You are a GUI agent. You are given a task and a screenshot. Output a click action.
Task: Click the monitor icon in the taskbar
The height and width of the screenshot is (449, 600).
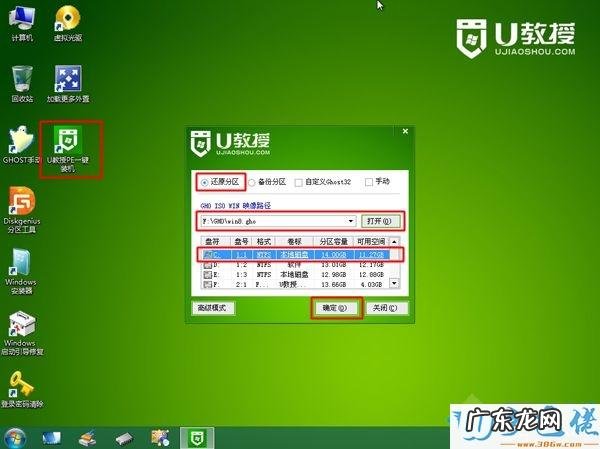point(51,438)
